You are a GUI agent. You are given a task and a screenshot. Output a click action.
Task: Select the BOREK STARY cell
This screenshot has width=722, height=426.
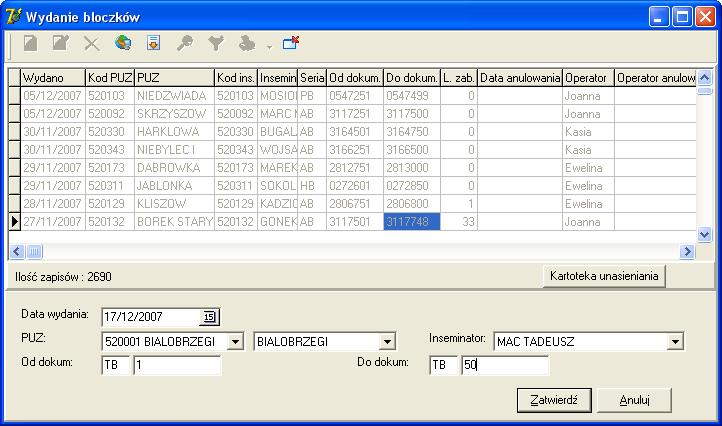click(x=175, y=222)
